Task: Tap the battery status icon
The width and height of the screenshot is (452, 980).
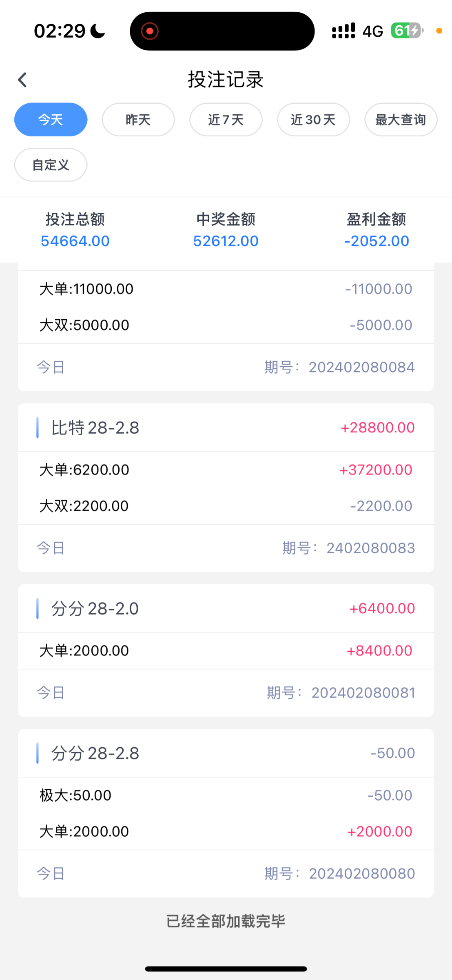Action: (x=407, y=31)
